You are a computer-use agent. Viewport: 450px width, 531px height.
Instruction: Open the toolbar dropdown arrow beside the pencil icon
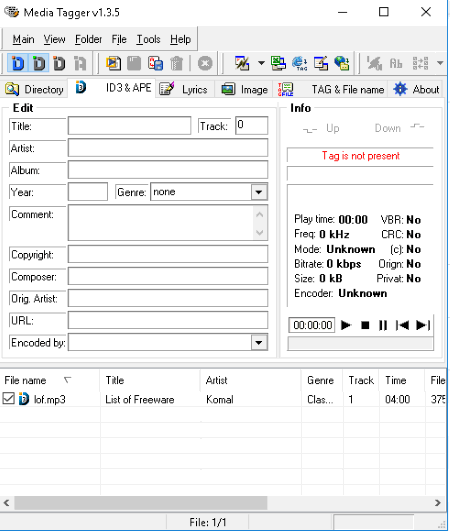pos(261,63)
